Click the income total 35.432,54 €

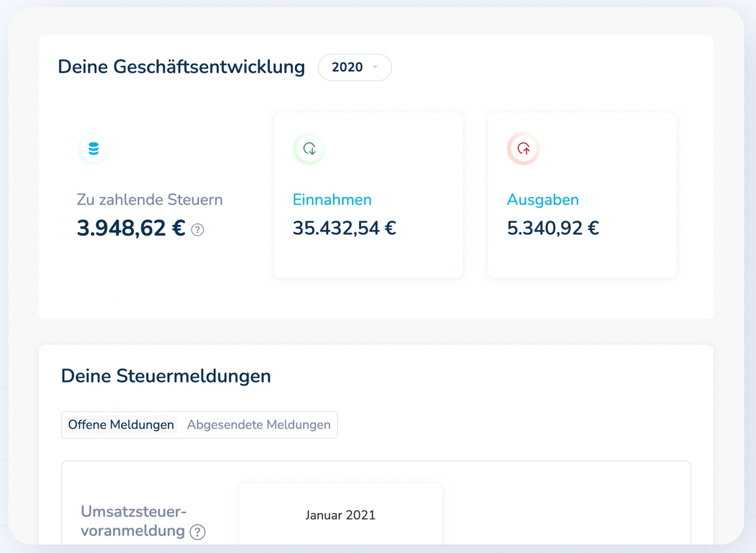(x=344, y=228)
